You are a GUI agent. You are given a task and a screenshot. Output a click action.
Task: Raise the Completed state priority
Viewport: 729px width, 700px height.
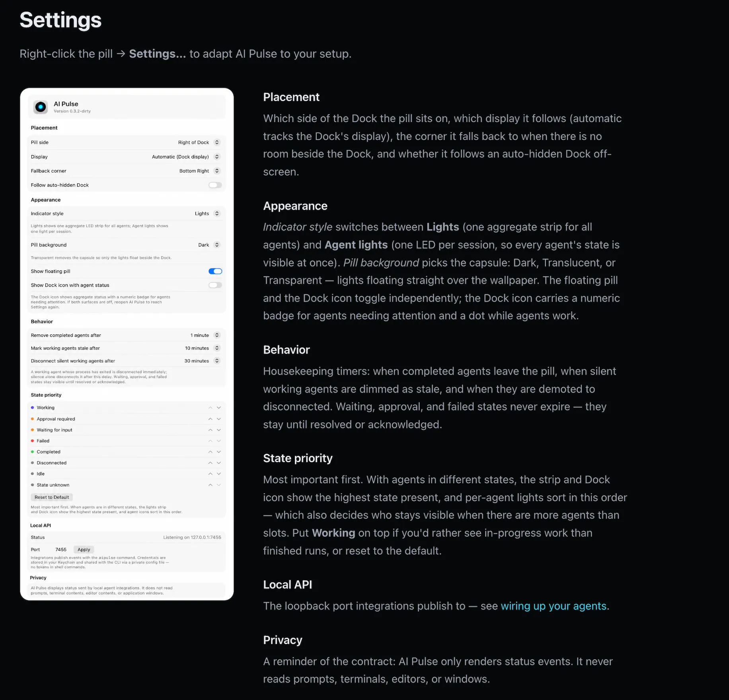(210, 452)
